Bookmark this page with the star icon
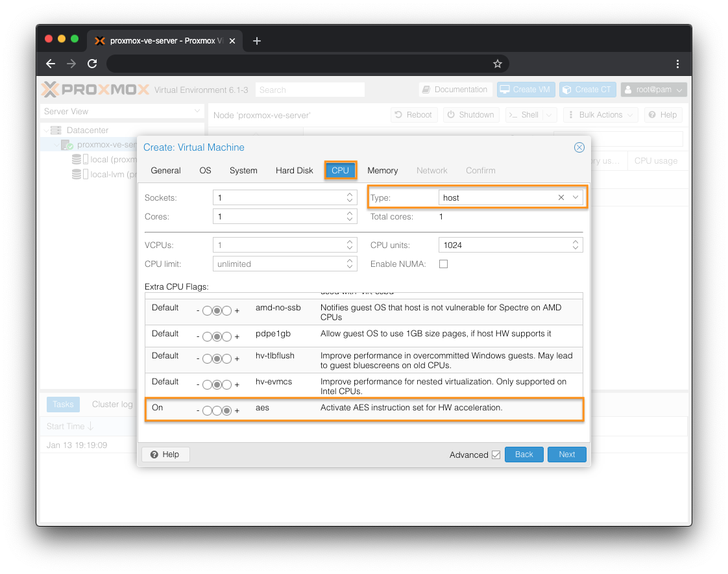 click(497, 64)
